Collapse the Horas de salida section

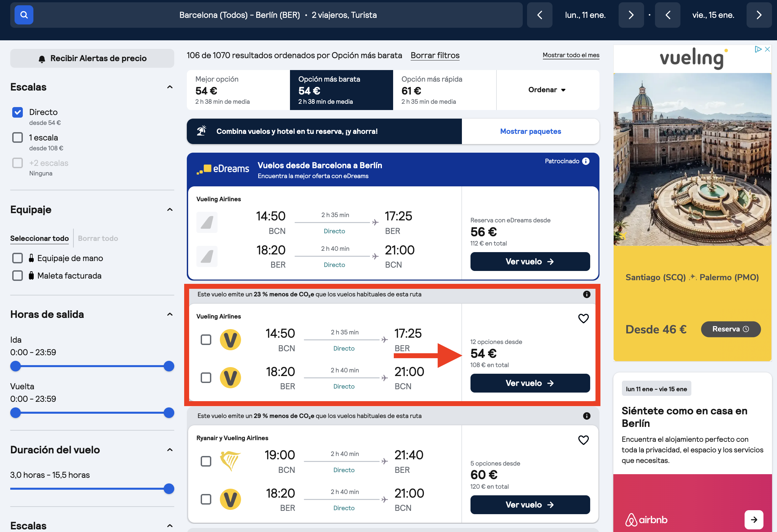coord(170,315)
